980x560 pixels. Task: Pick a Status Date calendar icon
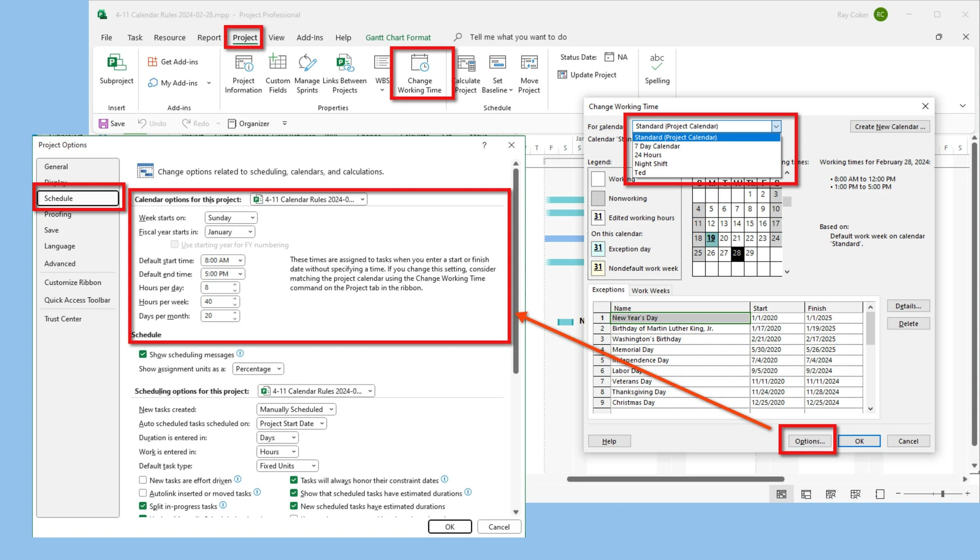609,57
